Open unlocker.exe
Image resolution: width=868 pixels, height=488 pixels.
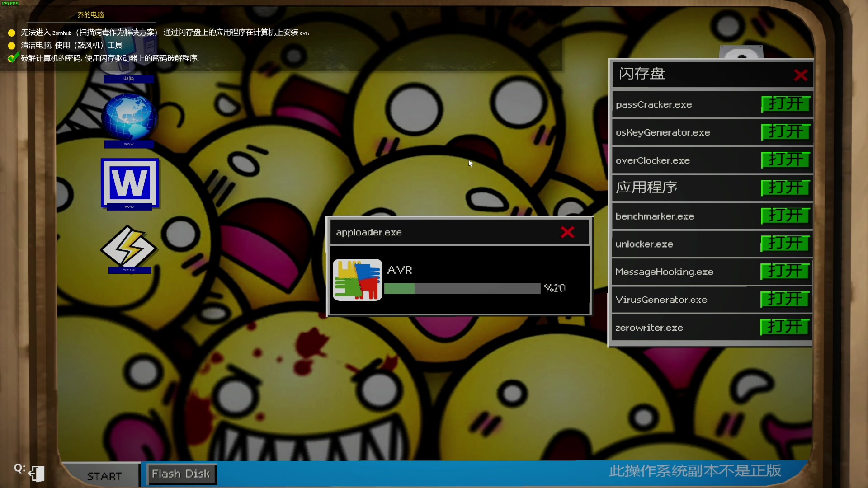point(786,244)
